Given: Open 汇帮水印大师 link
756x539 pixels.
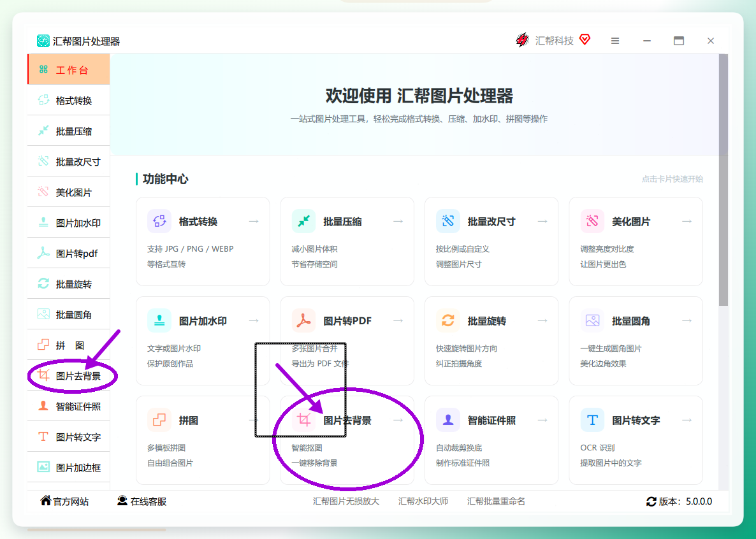Looking at the screenshot, I should pyautogui.click(x=423, y=501).
